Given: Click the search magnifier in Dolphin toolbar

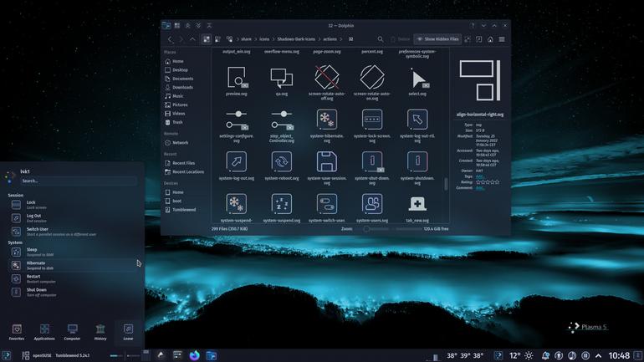Looking at the screenshot, I should (x=381, y=39).
